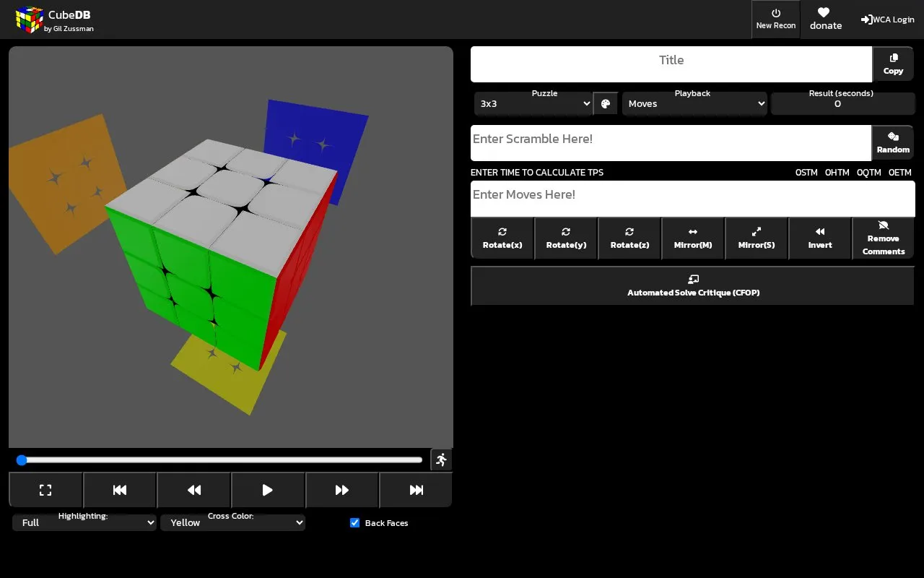Viewport: 924px width, 578px height.
Task: Skip to the start of playback
Action: pos(120,490)
